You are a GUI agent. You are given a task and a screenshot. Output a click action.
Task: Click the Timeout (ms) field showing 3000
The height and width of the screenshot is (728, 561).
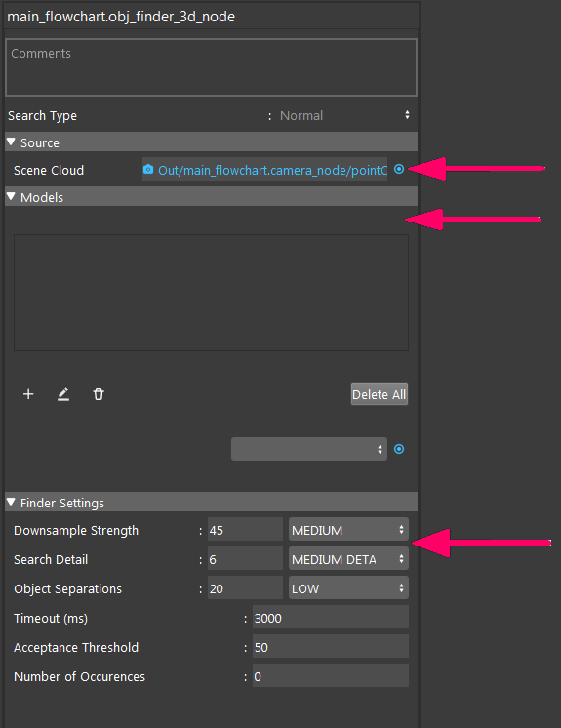coord(331,618)
